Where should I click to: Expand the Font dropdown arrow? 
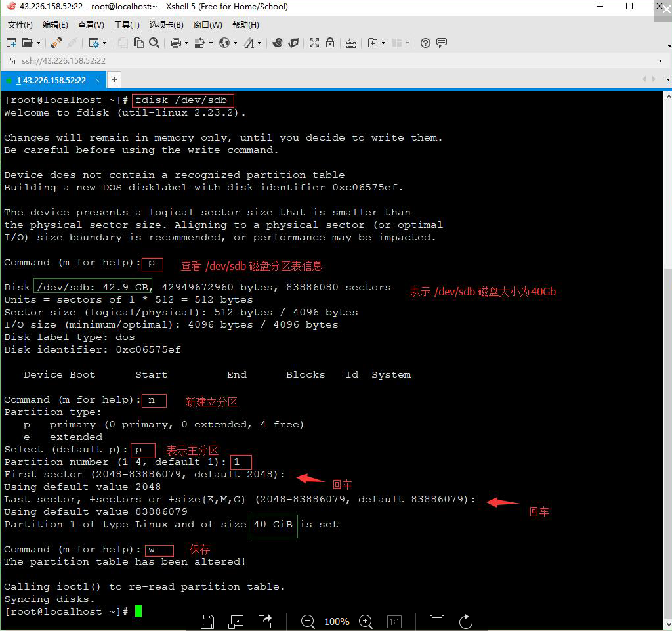click(260, 43)
